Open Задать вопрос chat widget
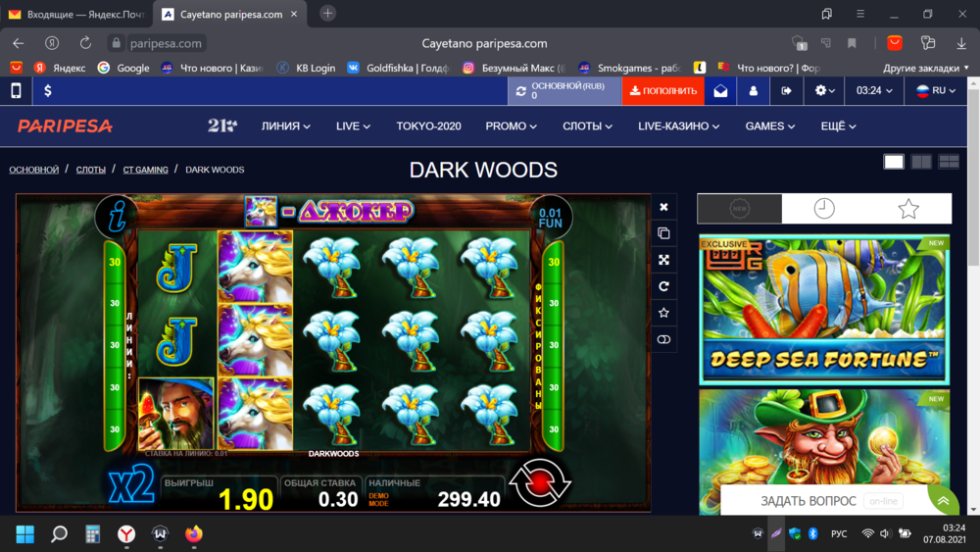980x552 pixels. coord(808,501)
